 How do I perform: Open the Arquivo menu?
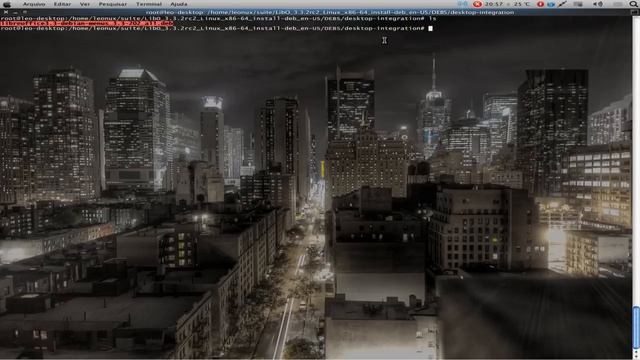(x=33, y=4)
